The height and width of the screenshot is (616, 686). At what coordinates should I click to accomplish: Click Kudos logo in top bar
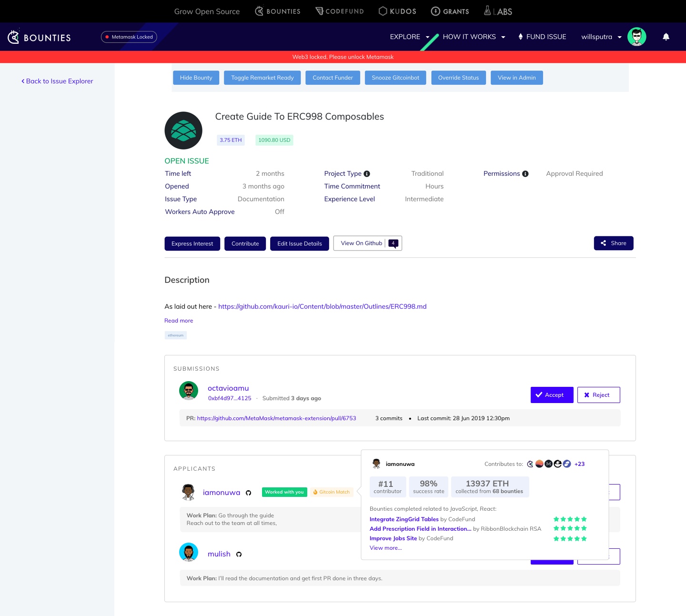click(x=397, y=11)
